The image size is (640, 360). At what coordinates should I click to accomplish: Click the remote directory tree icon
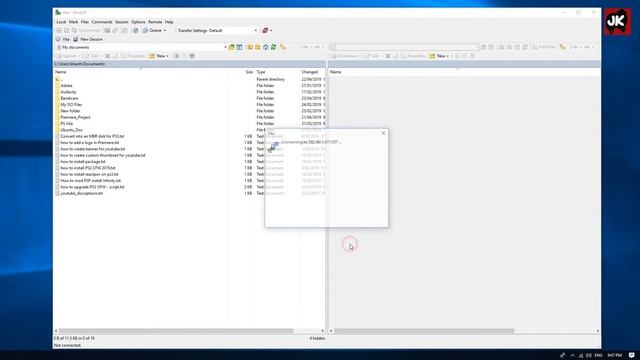pos(563,47)
